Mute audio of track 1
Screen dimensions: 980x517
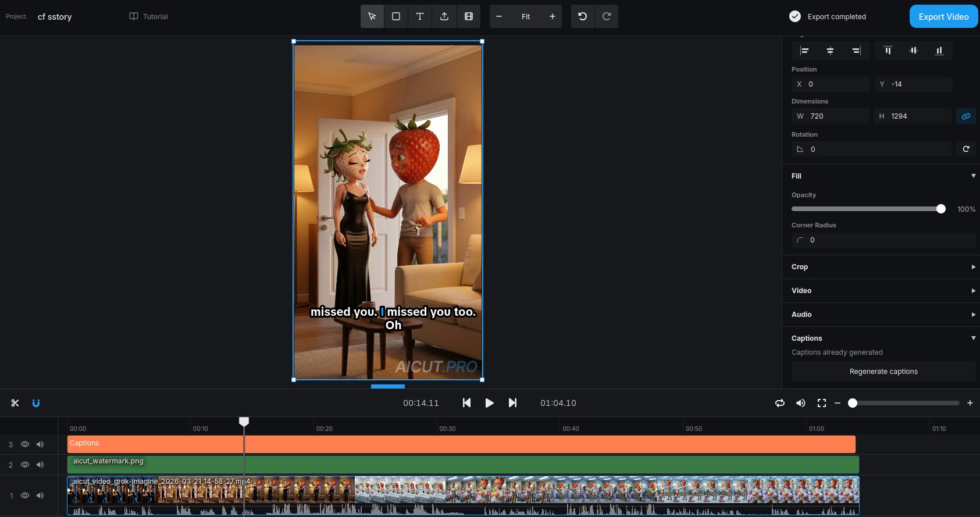pos(40,495)
